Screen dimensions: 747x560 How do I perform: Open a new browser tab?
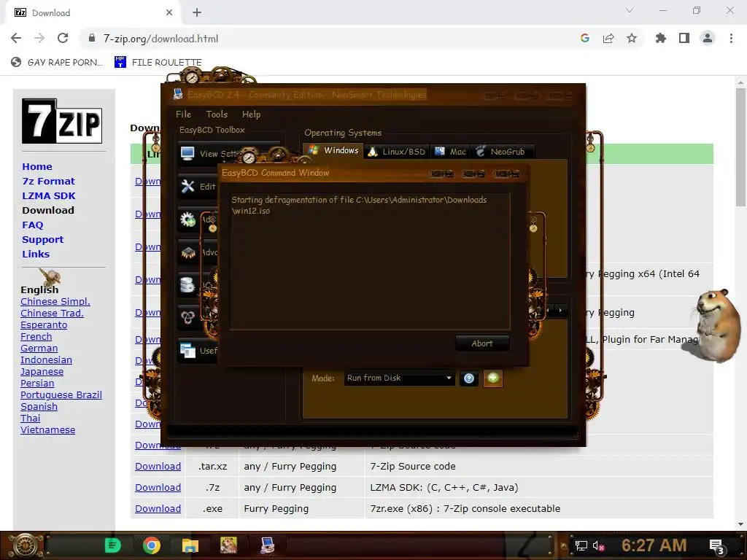(197, 12)
